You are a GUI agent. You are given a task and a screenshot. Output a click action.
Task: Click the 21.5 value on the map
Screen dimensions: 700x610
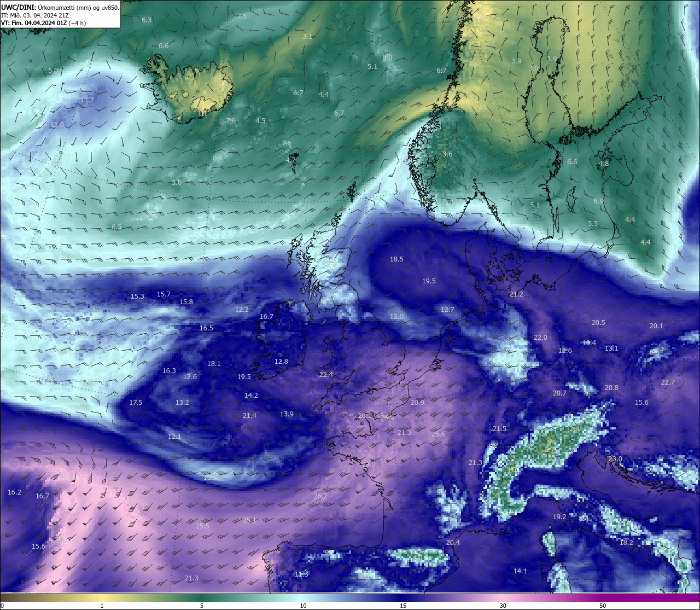coord(499,429)
